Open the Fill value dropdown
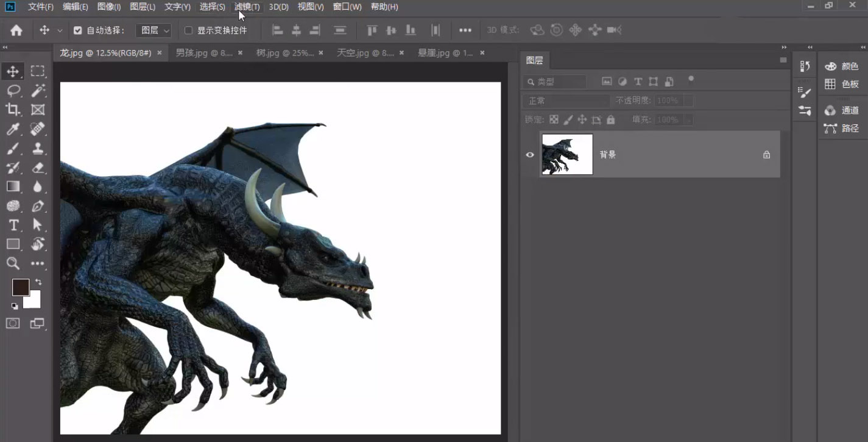 click(x=688, y=119)
